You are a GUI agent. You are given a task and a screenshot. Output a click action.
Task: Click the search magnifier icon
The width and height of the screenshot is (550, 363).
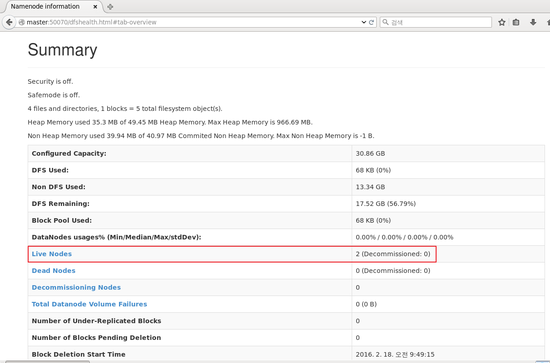tap(385, 22)
